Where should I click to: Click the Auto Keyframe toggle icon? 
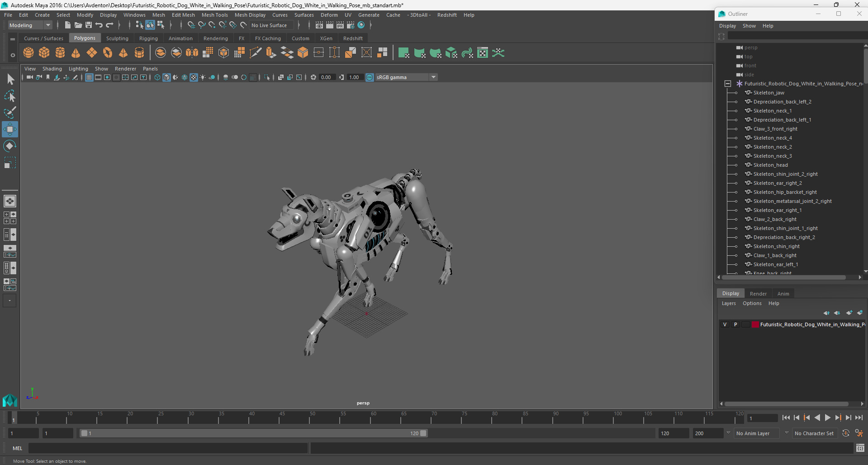pyautogui.click(x=846, y=433)
